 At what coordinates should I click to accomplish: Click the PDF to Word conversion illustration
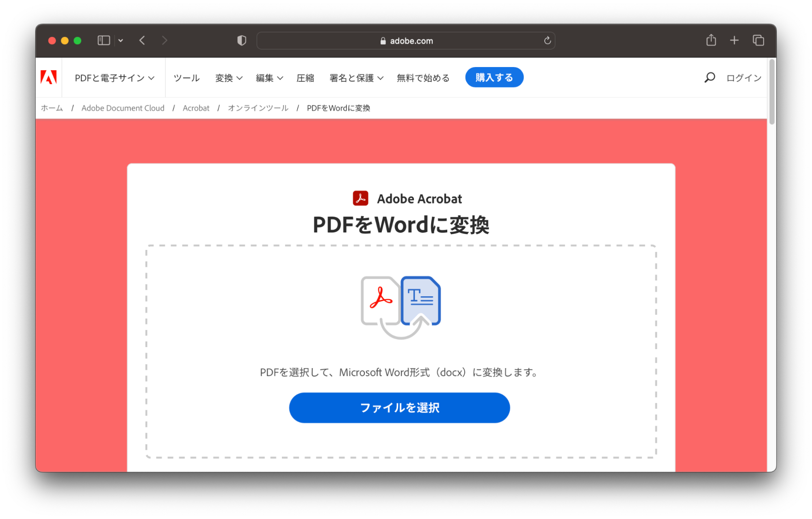[x=401, y=307]
